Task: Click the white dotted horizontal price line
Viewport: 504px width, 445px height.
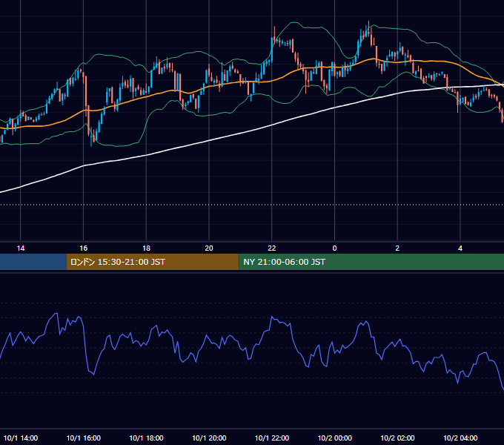Action: pyautogui.click(x=252, y=205)
